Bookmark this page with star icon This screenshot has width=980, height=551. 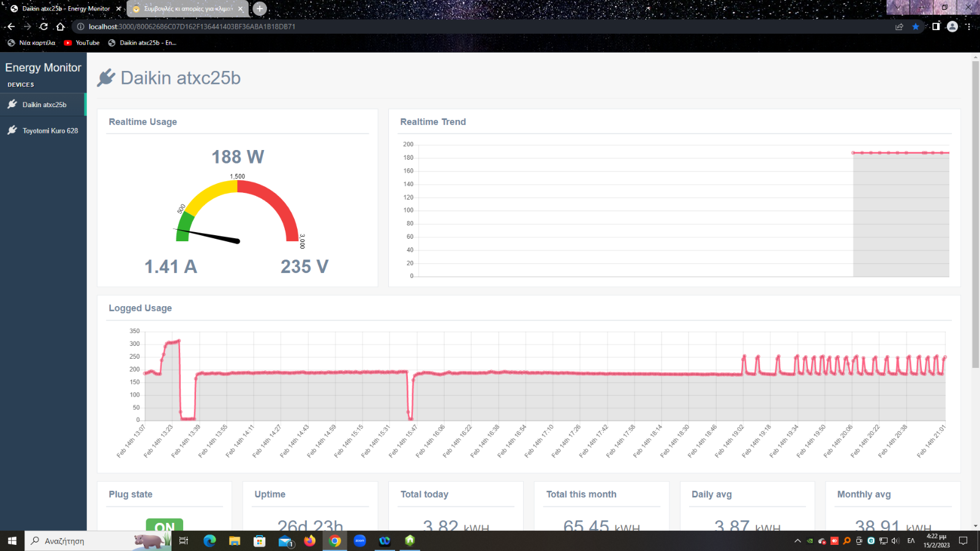tap(916, 26)
